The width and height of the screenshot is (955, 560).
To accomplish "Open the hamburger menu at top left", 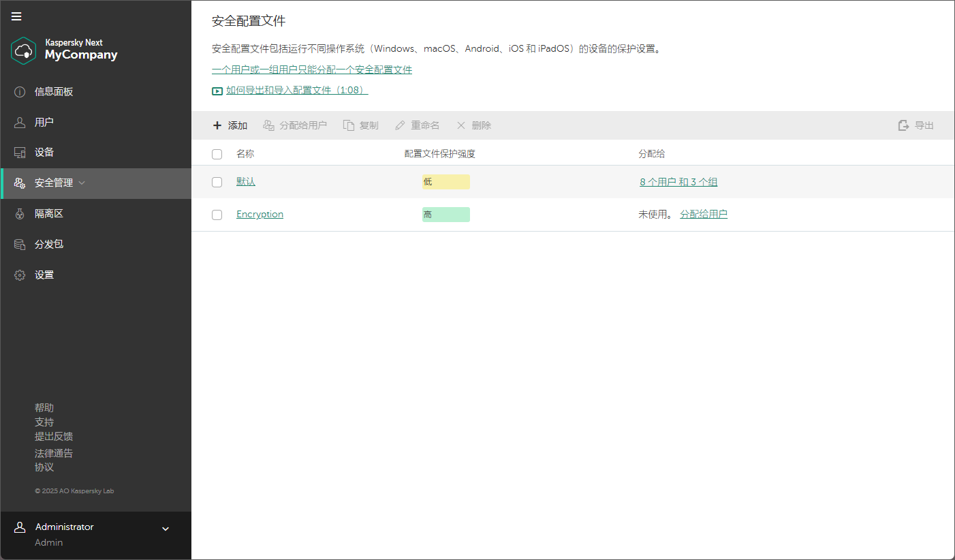I will [16, 16].
